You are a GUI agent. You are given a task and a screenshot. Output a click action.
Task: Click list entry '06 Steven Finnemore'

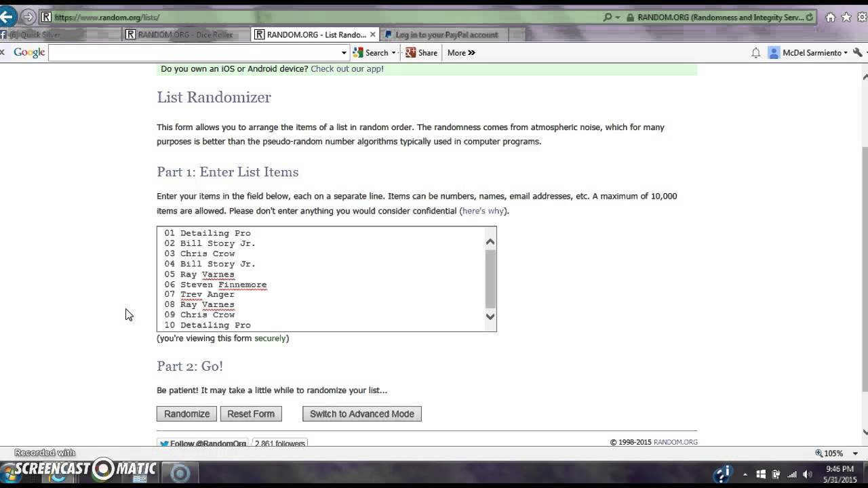[x=215, y=285]
